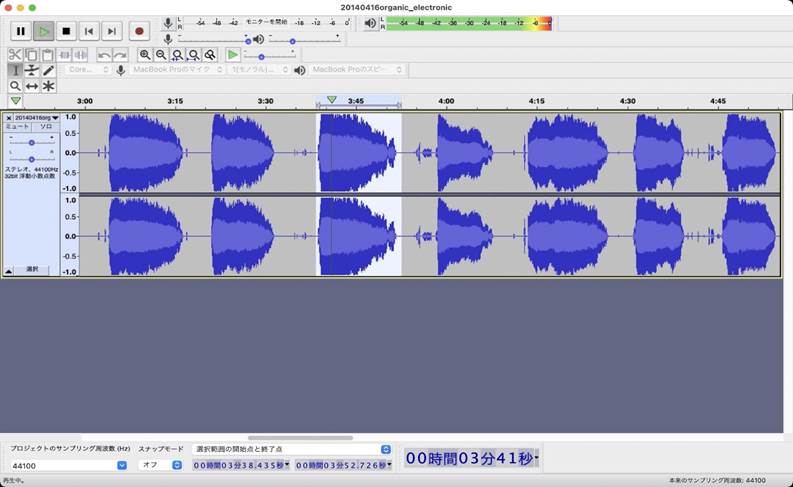793x487 pixels.
Task: Click the track gain slider knob
Action: (32, 142)
